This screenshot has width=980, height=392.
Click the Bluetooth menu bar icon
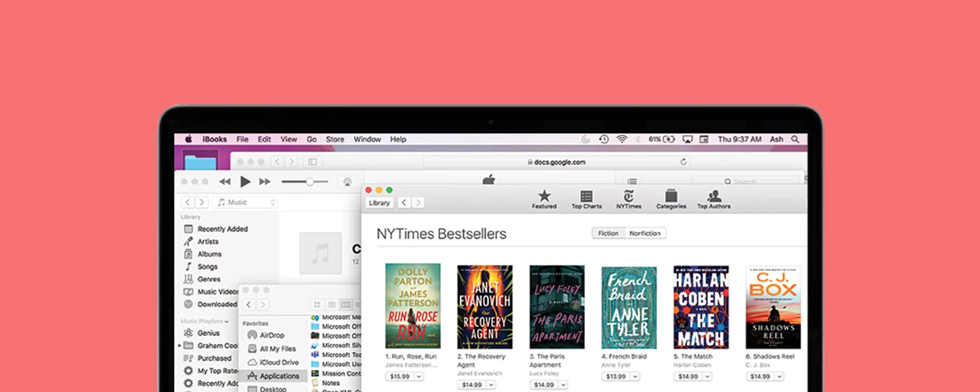click(638, 139)
